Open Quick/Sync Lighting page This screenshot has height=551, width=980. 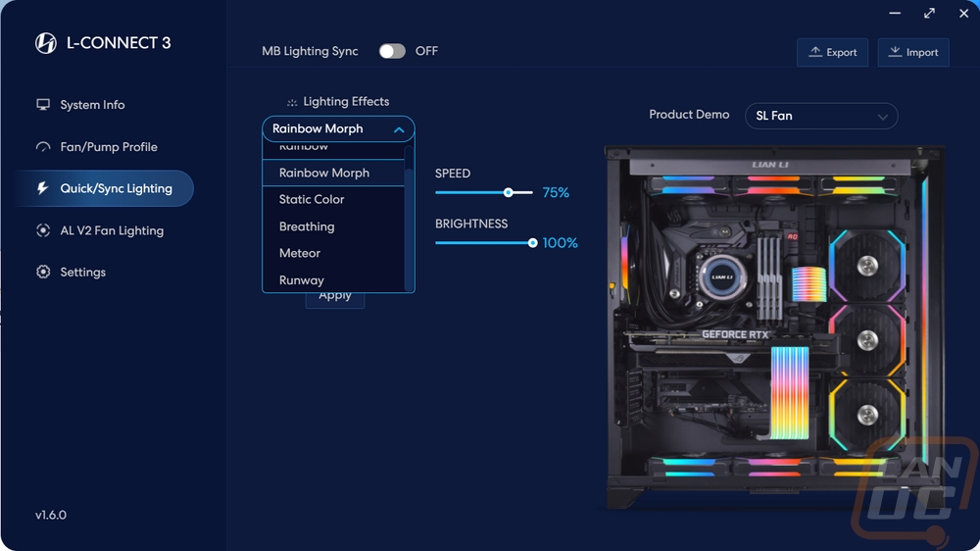coord(104,188)
